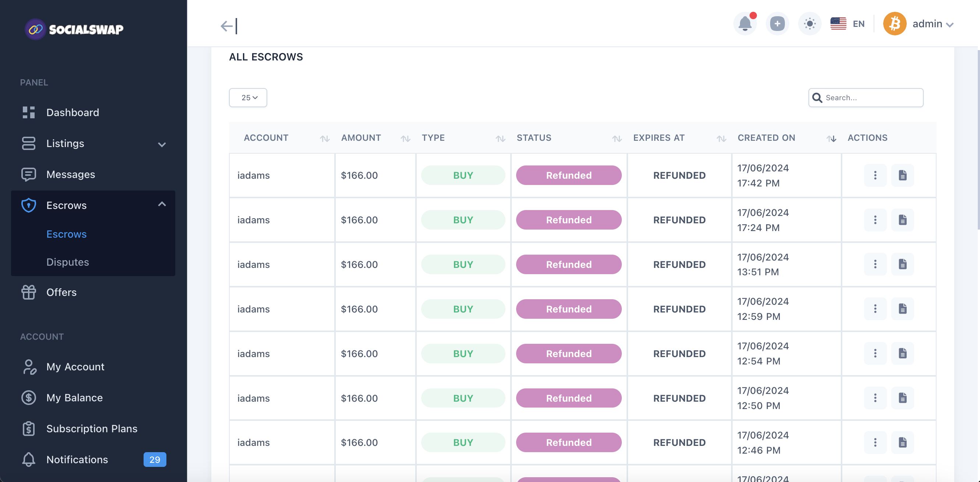Viewport: 980px width, 482px height.
Task: Open the document icon for 12:50 PM escrow
Action: point(902,398)
